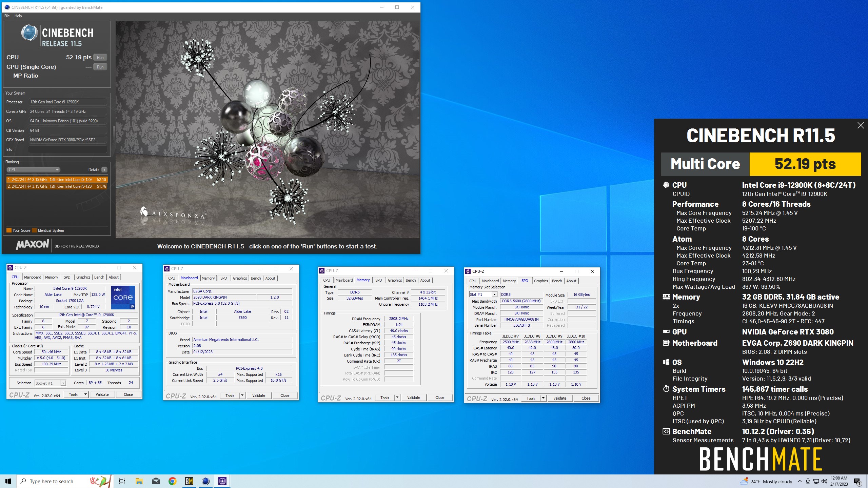This screenshot has width=868, height=488.
Task: Select SPD tab in CPU-Z Memory window
Action: 378,280
